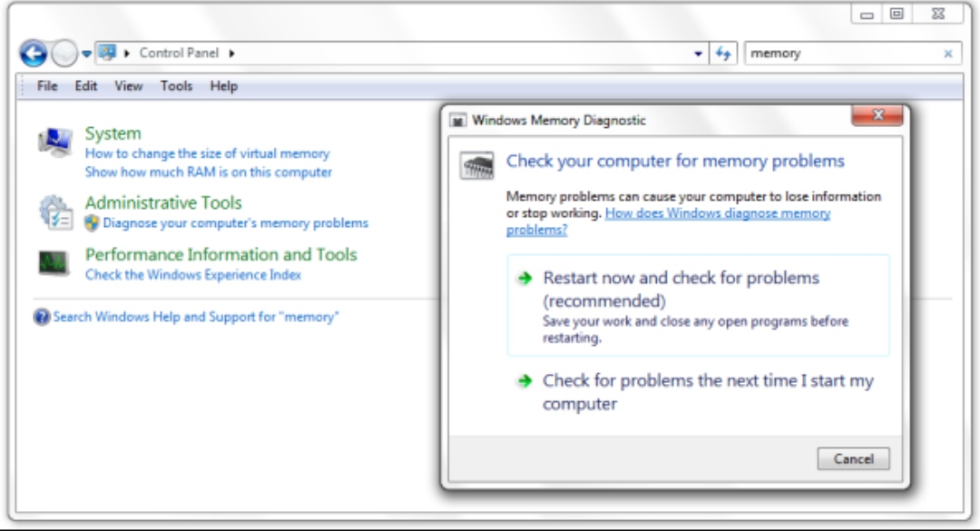
Task: Open the Help menu
Action: point(224,86)
